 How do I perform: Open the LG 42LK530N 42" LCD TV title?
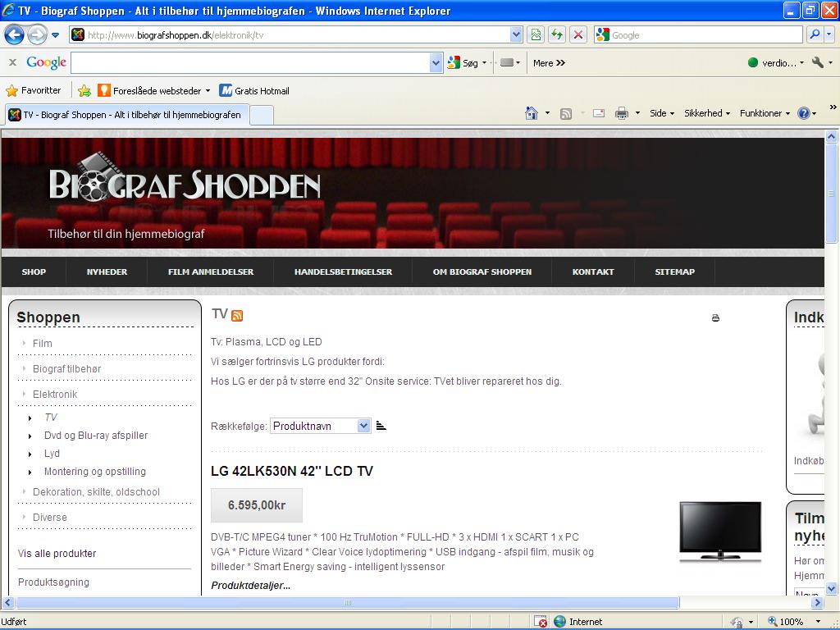point(292,471)
